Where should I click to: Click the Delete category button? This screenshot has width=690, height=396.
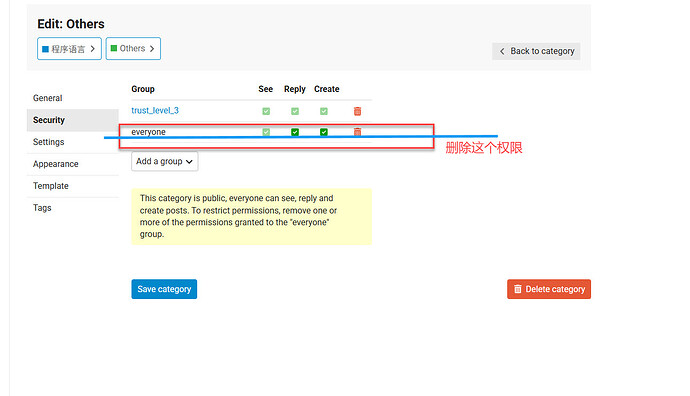pyautogui.click(x=549, y=289)
